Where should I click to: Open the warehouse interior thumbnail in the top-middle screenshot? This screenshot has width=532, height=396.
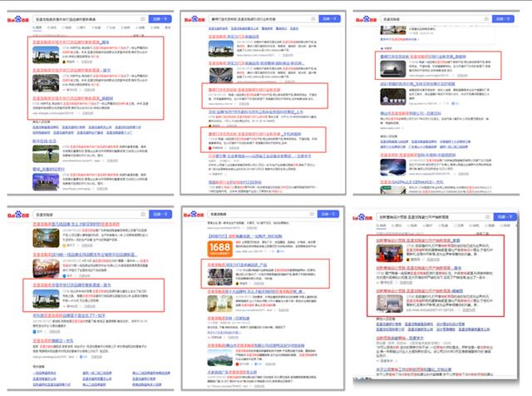click(x=221, y=76)
